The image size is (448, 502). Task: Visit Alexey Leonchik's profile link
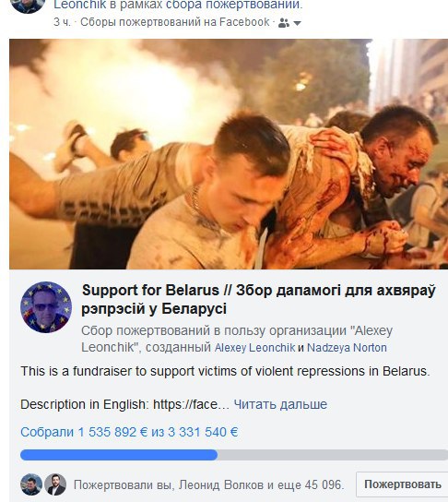(x=254, y=348)
